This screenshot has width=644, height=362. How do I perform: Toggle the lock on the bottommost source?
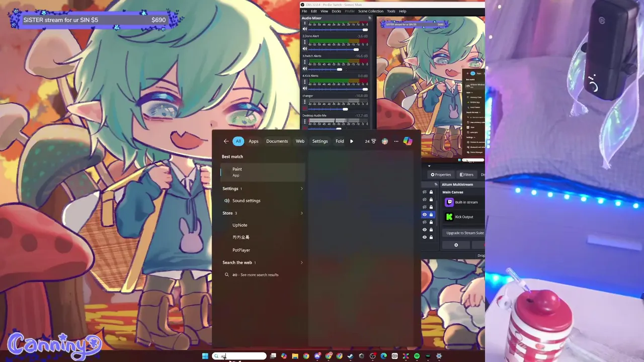coord(431,237)
